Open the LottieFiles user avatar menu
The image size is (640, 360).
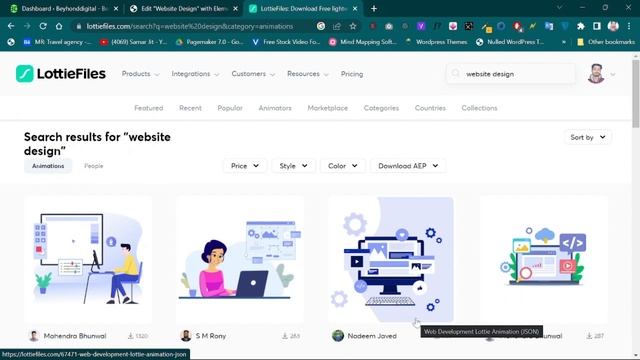click(x=596, y=73)
